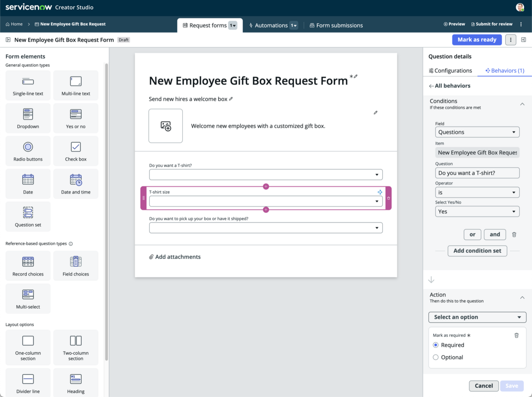
Task: Add a Field choices element
Action: pos(75,266)
